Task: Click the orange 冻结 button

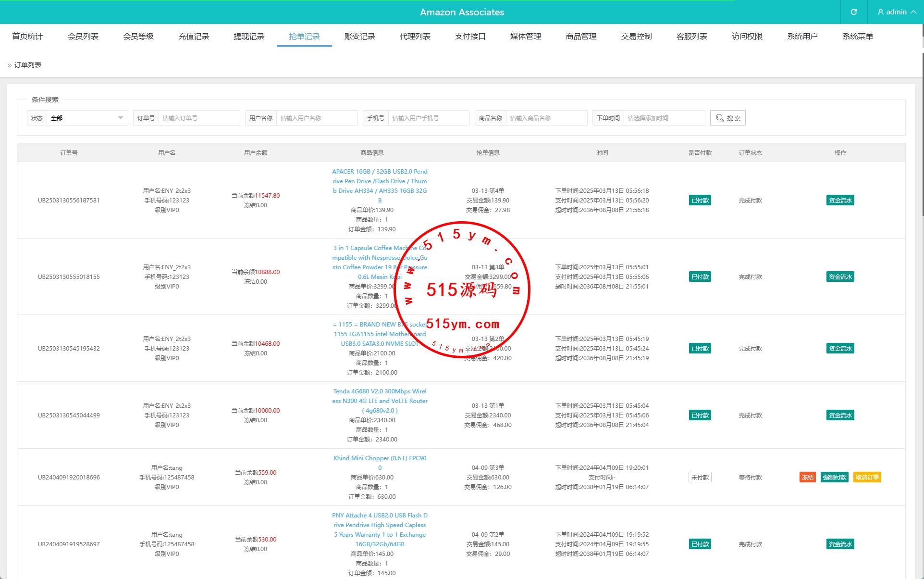Action: coord(807,477)
